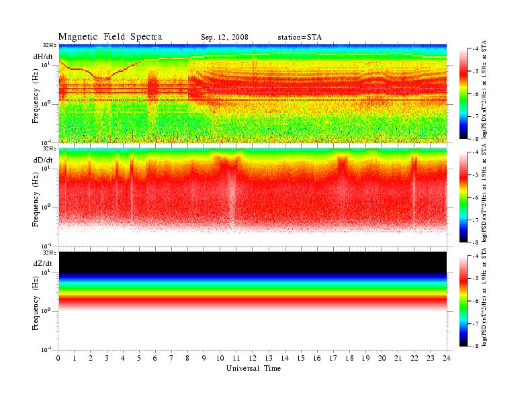The height and width of the screenshot is (411, 532).
Task: Click the hour 3 tick label
Action: (x=107, y=358)
